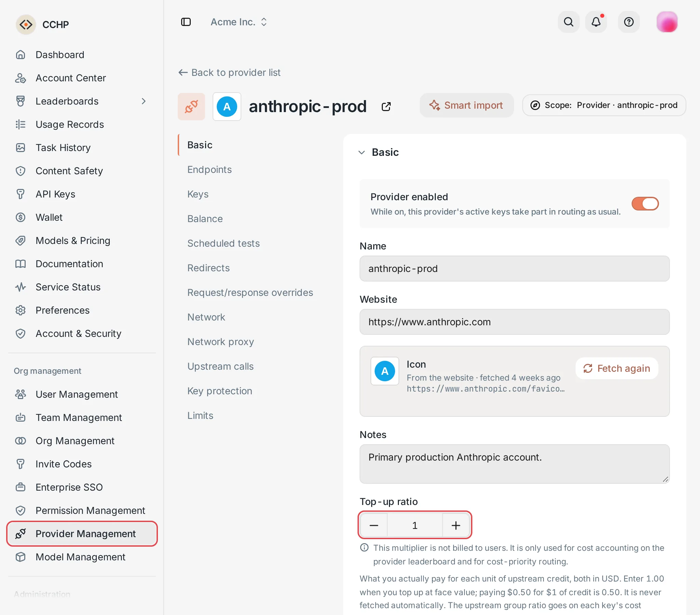Turn off the Provider enabled switch
This screenshot has height=615, width=700.
[x=645, y=203]
